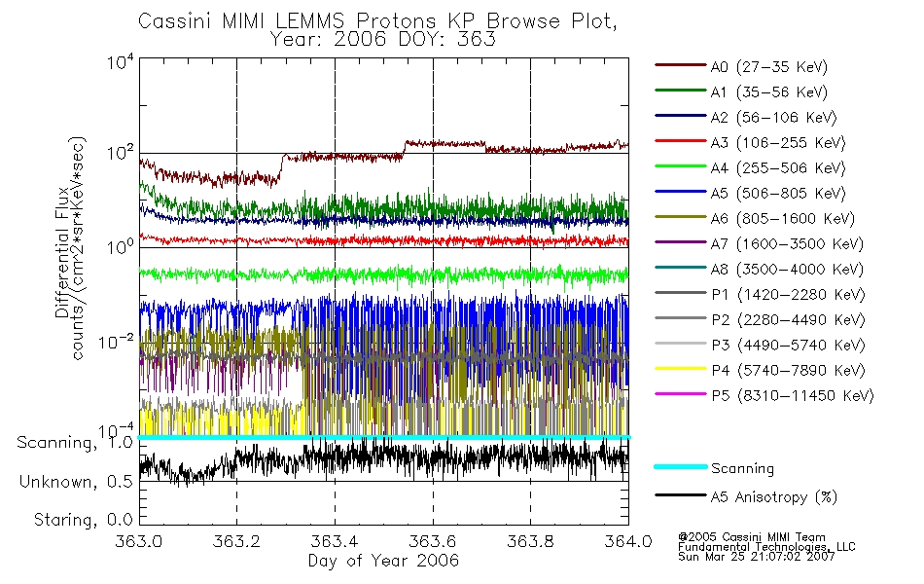The image size is (924, 584).
Task: Click the A6 (805-1600 KeV) legend label
Action: tap(783, 219)
